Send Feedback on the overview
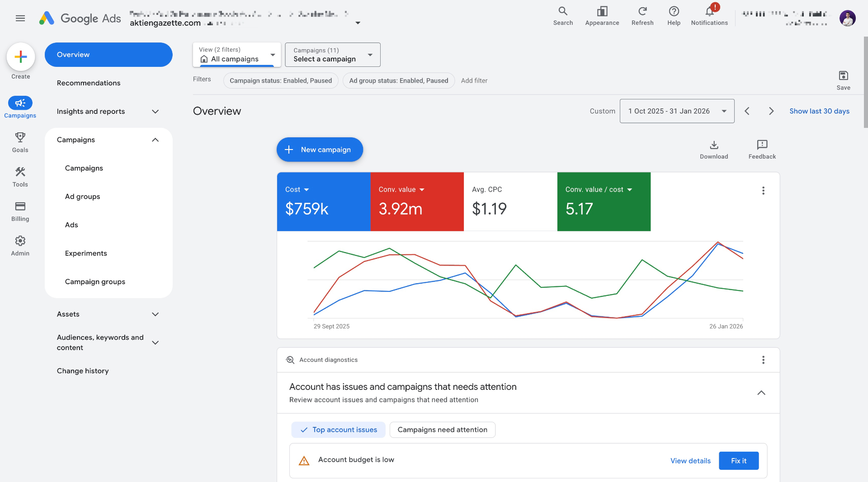Viewport: 868px width, 482px height. [762, 150]
